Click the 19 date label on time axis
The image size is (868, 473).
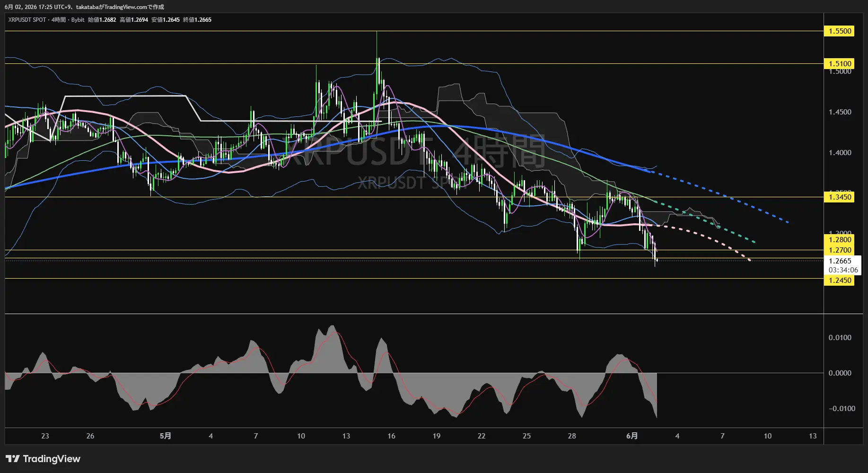coord(437,436)
